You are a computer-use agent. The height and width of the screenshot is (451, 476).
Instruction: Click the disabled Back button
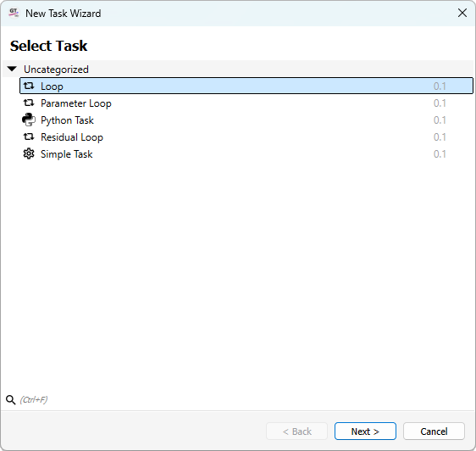296,432
